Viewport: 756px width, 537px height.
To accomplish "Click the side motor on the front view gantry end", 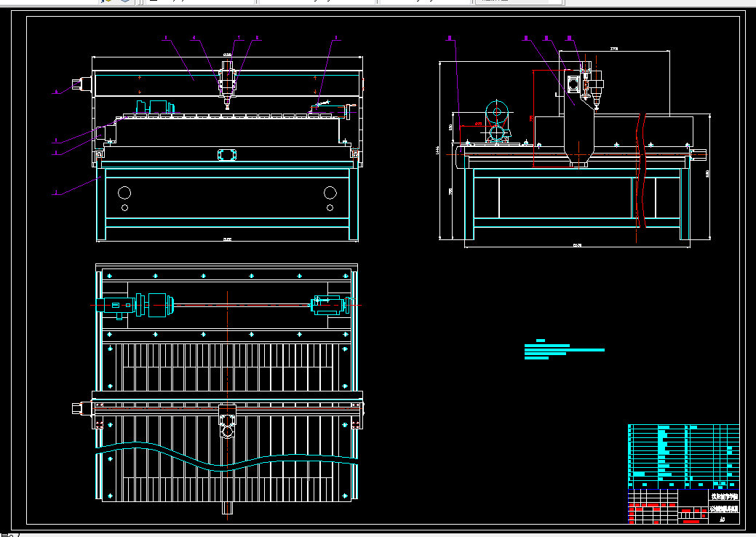I will coord(82,84).
